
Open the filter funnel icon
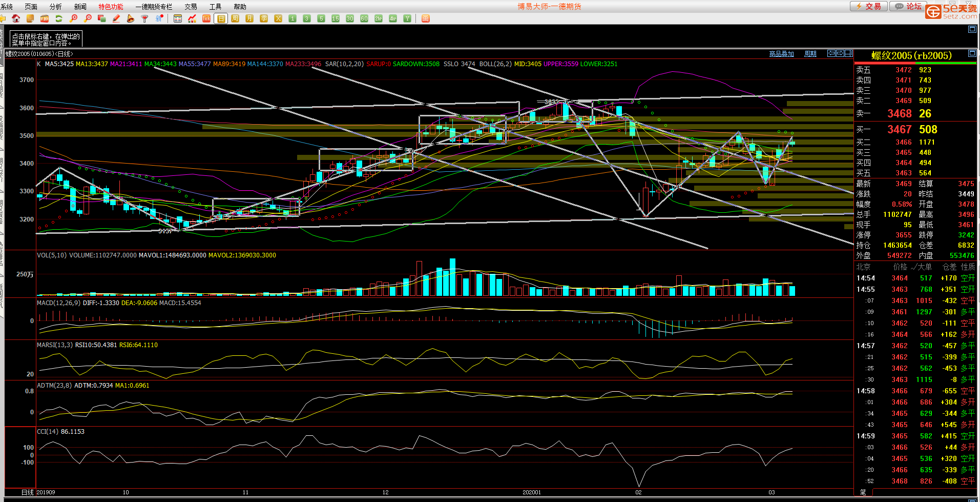click(145, 18)
